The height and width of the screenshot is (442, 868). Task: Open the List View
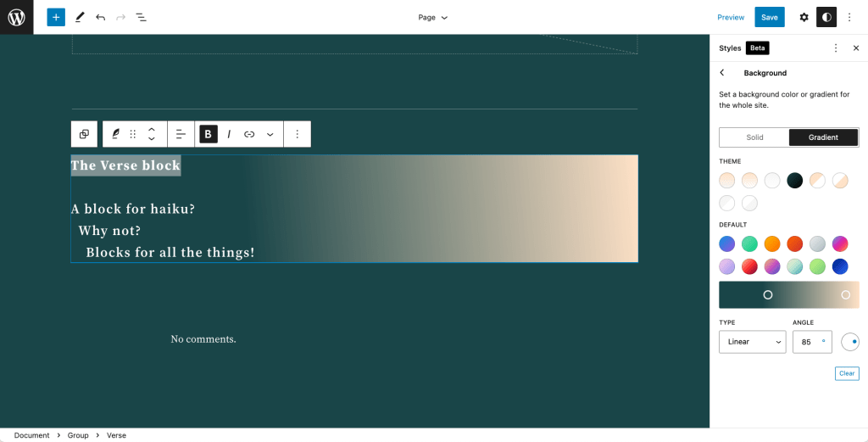click(x=142, y=17)
